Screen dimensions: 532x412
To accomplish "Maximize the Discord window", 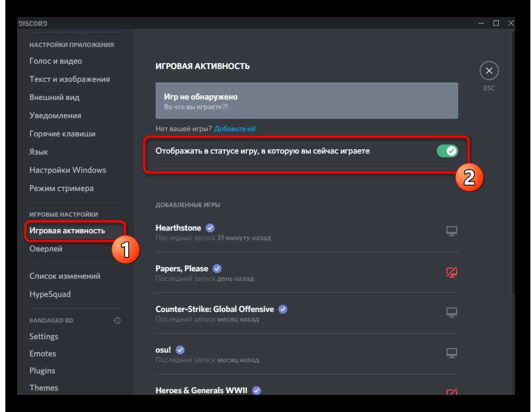I will [496, 23].
